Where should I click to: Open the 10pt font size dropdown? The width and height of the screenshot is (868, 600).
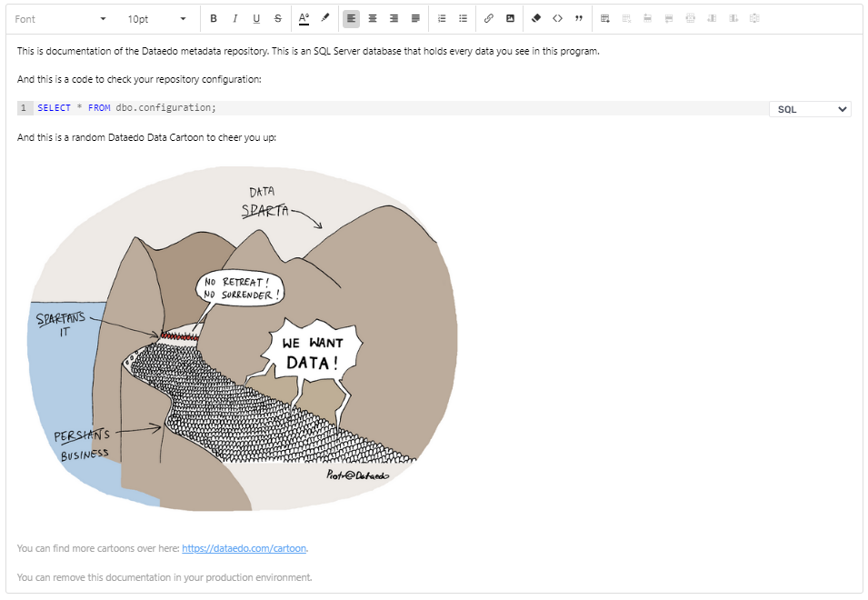tap(155, 18)
